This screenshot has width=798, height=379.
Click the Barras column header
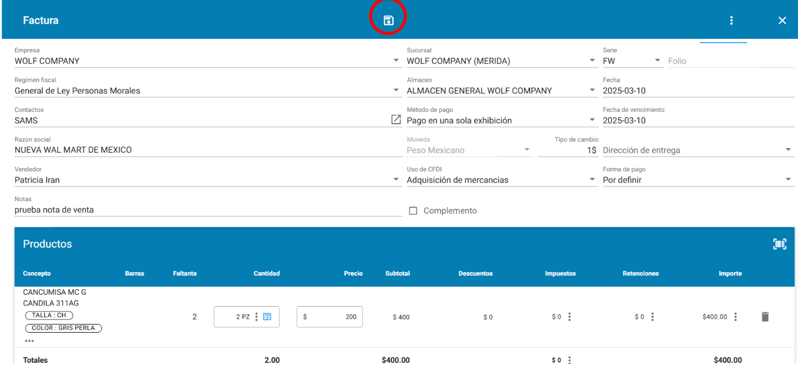[134, 274]
